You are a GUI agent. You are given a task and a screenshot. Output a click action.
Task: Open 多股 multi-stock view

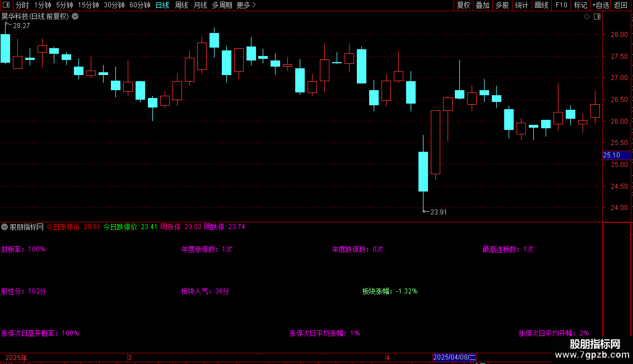coord(502,5)
